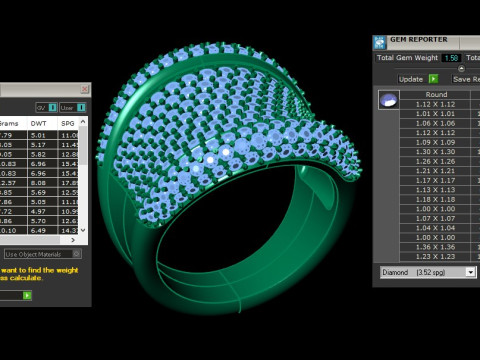
Task: Click the Round column header
Action: point(435,95)
